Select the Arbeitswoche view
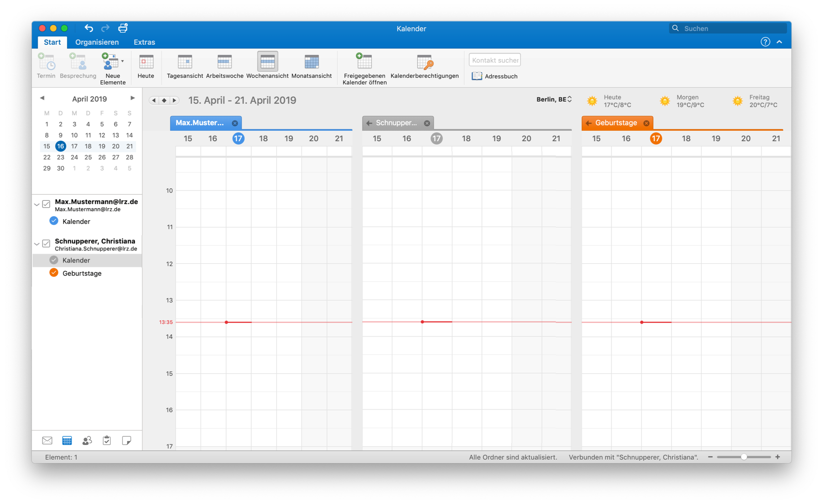Screen dimensions: 822x504 (x=224, y=65)
